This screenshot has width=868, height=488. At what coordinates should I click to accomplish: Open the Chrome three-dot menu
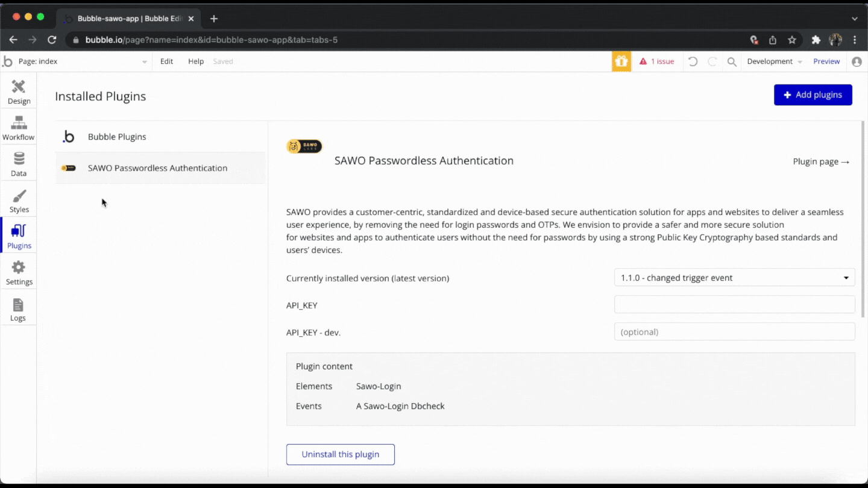pyautogui.click(x=855, y=40)
